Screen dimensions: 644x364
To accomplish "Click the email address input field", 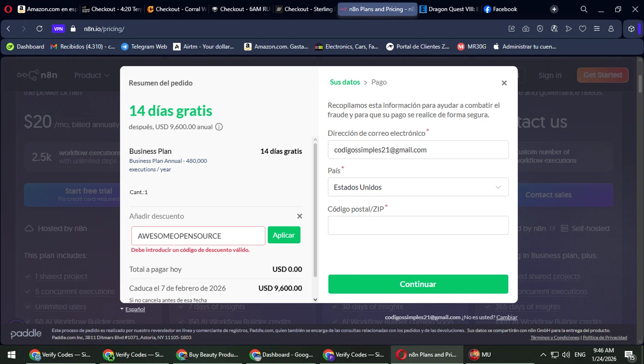I will 418,150.
